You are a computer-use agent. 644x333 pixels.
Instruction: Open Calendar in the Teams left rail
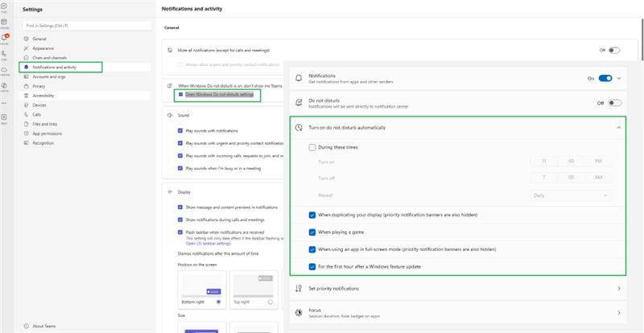tap(4, 23)
